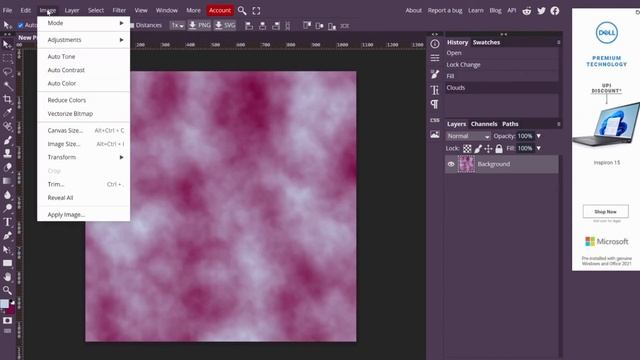This screenshot has height=360, width=640.
Task: Toggle lock position icon
Action: (x=488, y=149)
